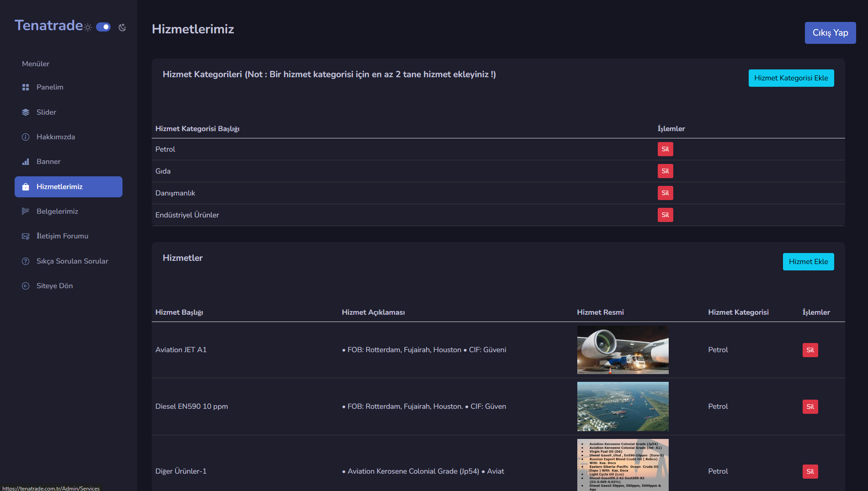Image resolution: width=868 pixels, height=491 pixels.
Task: Click the sun light-mode icon
Action: tap(88, 27)
